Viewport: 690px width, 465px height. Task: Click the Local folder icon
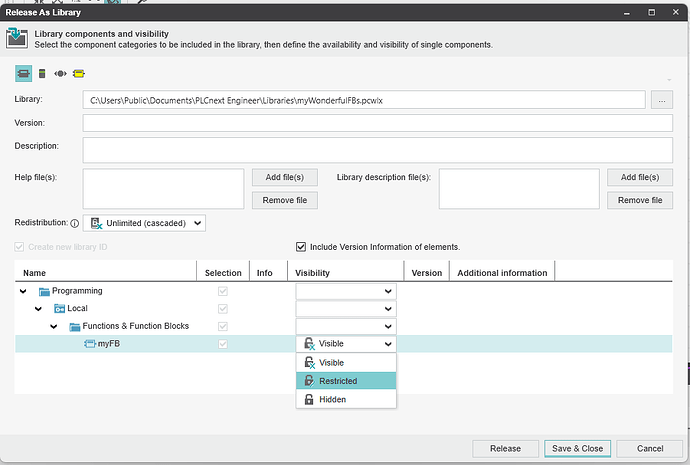[59, 309]
